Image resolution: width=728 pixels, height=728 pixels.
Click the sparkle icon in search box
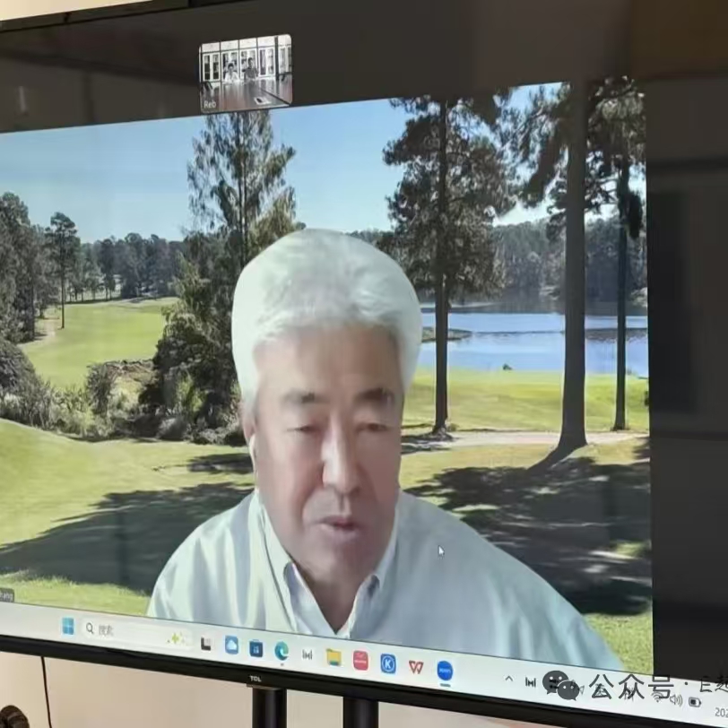(x=177, y=639)
